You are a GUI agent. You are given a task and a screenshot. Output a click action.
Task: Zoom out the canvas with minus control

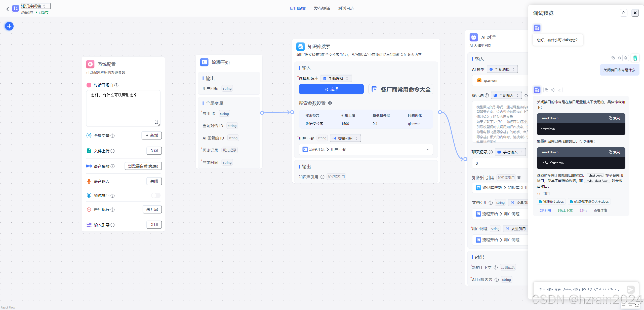630,305
